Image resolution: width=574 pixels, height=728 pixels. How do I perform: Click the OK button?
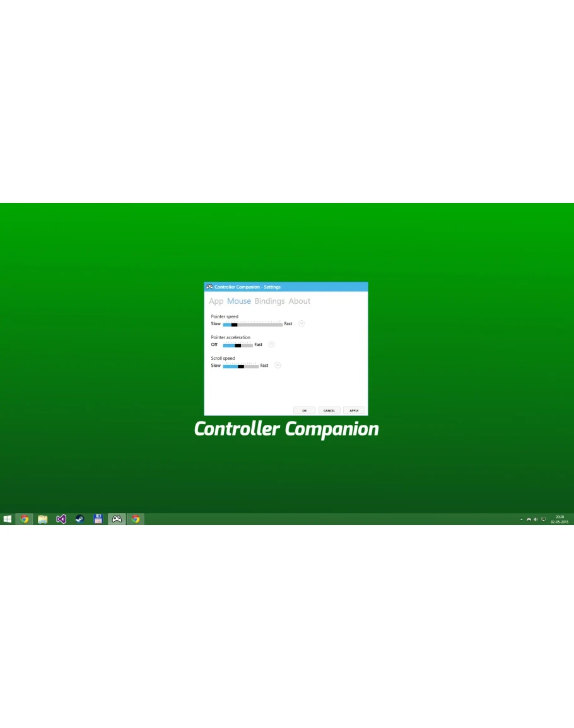[305, 410]
